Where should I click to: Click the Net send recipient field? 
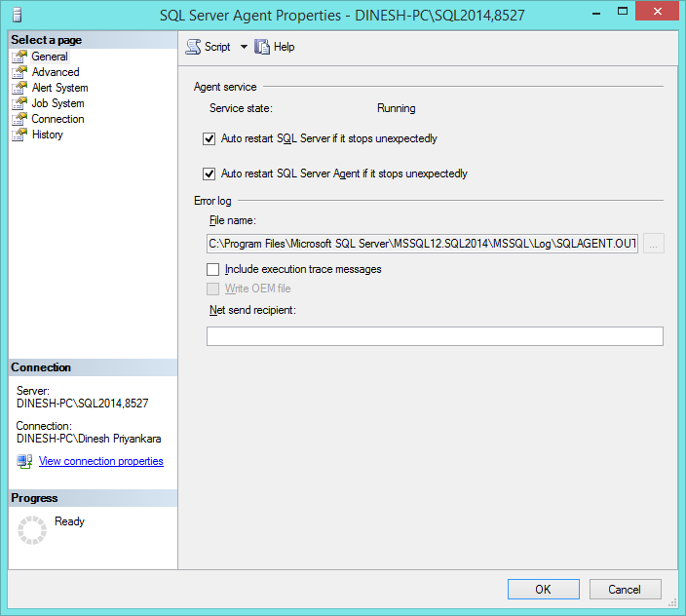pyautogui.click(x=435, y=336)
